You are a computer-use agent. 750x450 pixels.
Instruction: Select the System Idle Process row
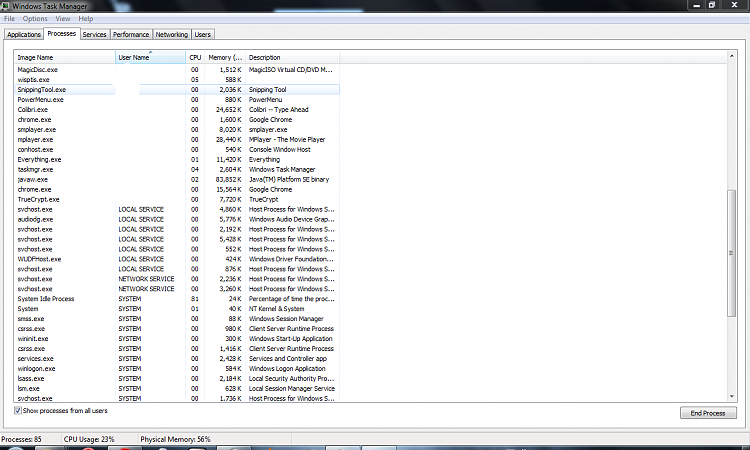coord(176,299)
